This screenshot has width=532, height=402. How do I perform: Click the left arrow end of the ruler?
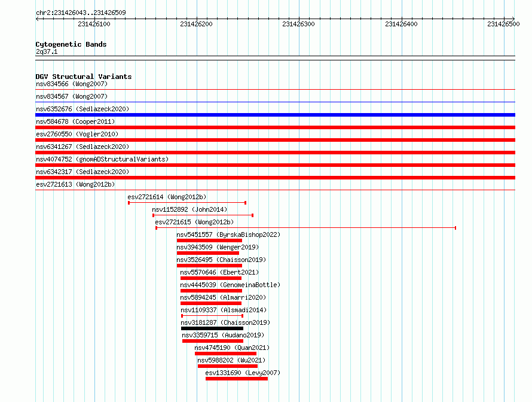37,19
